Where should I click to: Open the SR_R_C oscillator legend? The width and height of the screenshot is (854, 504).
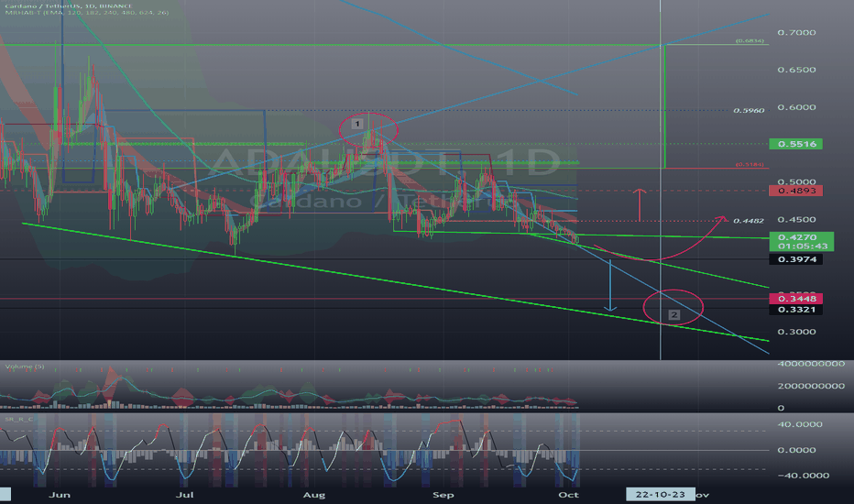pyautogui.click(x=19, y=419)
